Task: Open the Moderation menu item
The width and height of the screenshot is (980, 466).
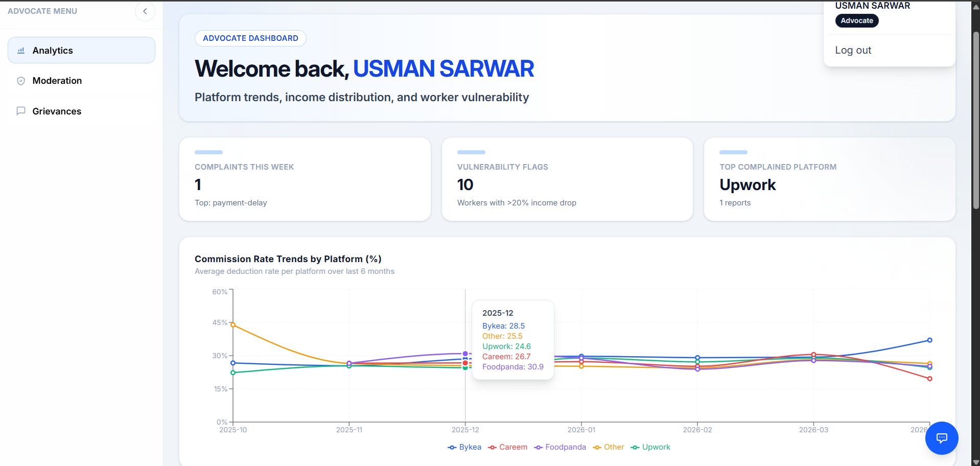Action: (81, 81)
